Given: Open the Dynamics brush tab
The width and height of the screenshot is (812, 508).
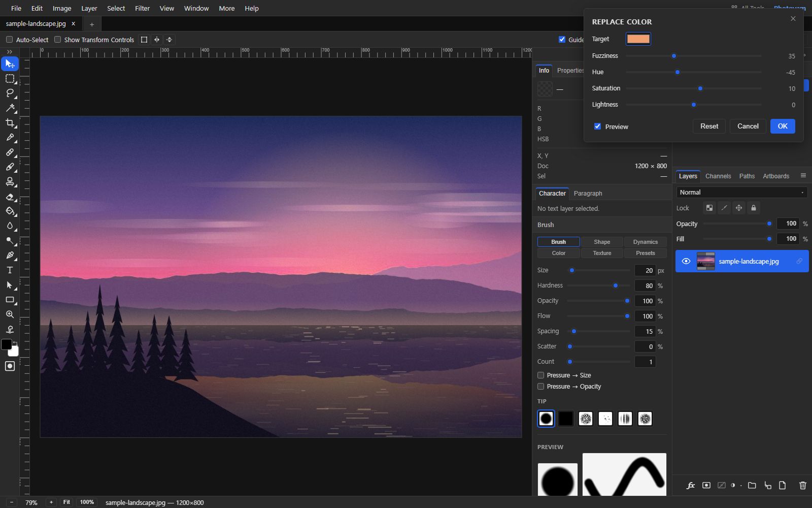Looking at the screenshot, I should coord(645,242).
